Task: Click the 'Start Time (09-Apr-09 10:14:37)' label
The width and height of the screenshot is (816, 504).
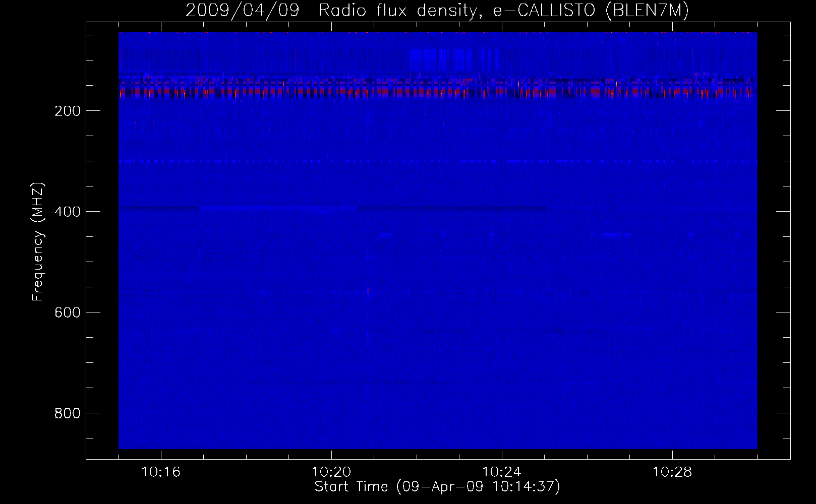Action: [437, 487]
